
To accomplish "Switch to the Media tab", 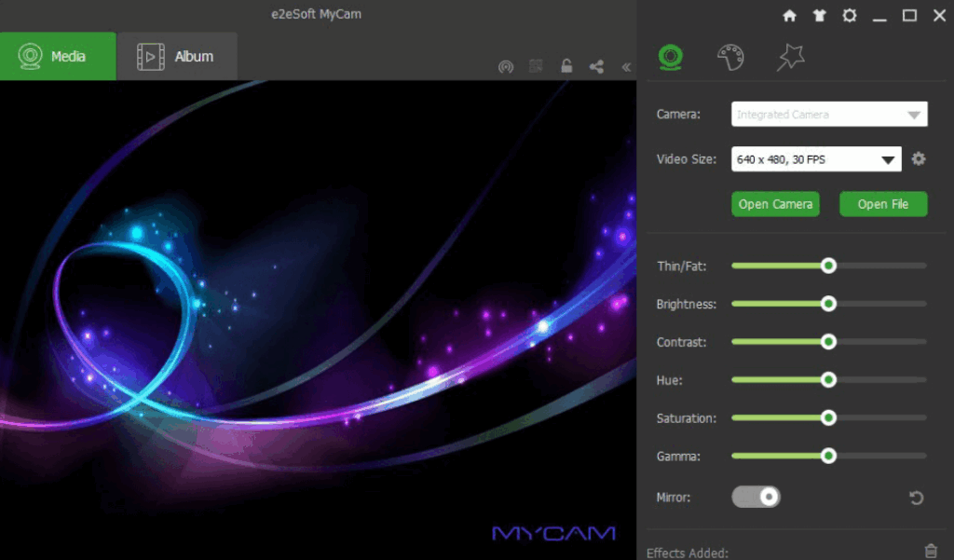I will (x=58, y=57).
